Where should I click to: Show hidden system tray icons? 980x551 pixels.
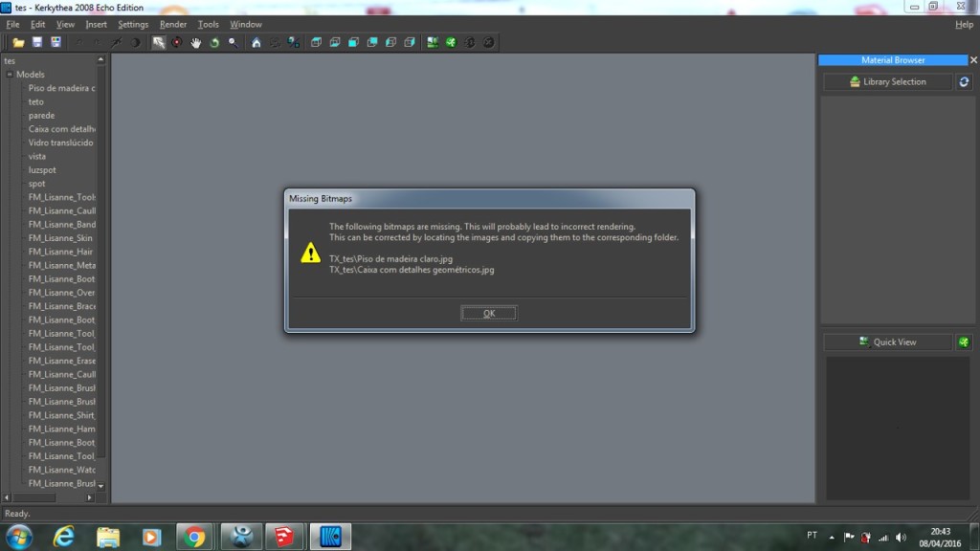pos(832,538)
